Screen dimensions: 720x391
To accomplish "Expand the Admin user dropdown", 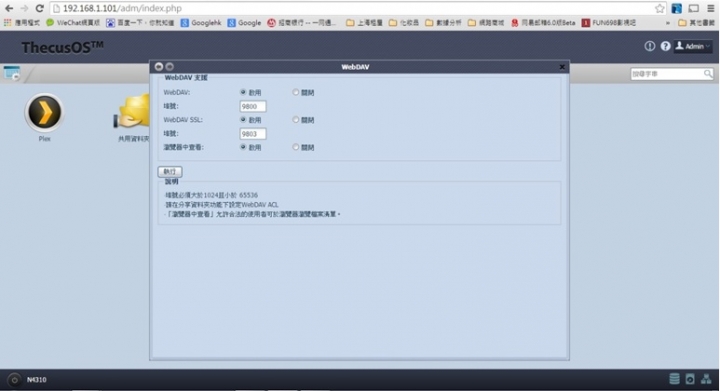I will (x=693, y=46).
